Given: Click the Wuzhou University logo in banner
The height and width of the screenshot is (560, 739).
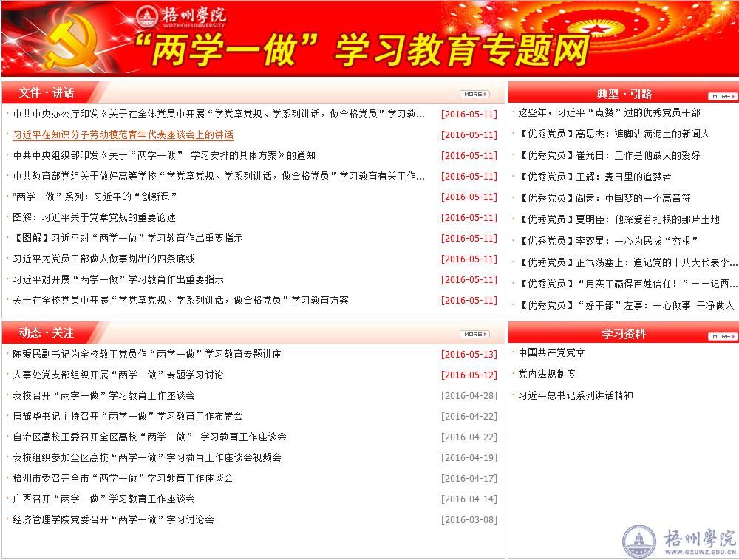Looking at the screenshot, I should (x=181, y=16).
